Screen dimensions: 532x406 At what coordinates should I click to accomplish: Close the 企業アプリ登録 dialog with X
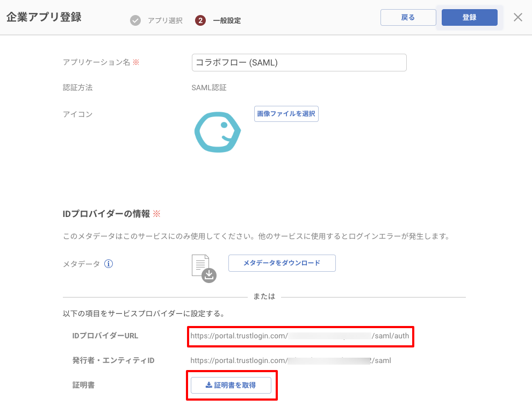coord(517,17)
